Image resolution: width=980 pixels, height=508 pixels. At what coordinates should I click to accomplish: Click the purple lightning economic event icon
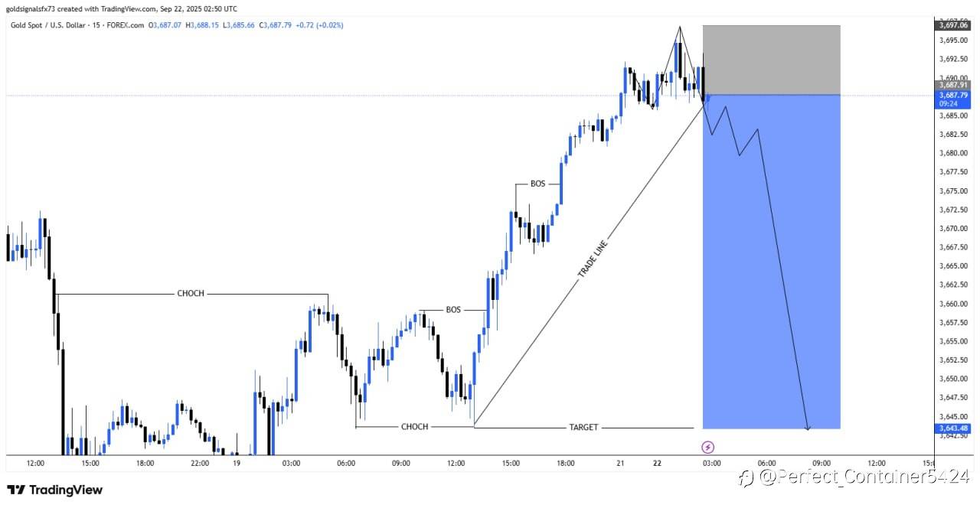(x=708, y=447)
